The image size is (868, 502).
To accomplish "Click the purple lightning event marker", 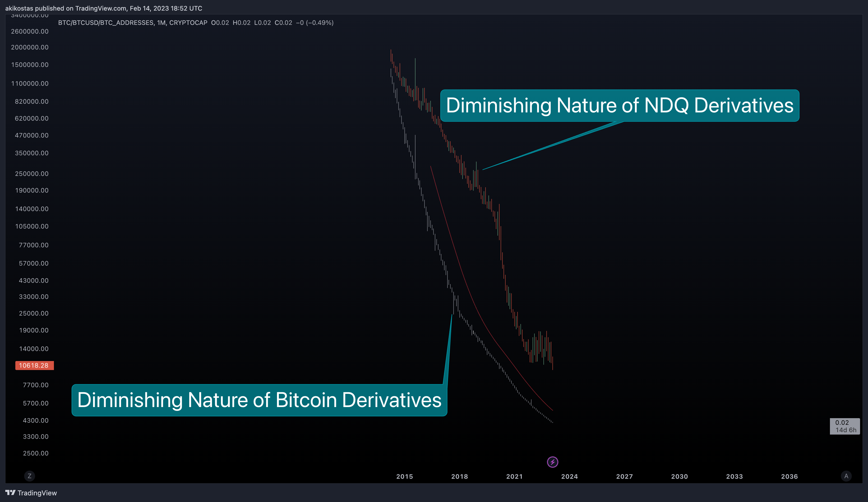I will click(x=552, y=462).
